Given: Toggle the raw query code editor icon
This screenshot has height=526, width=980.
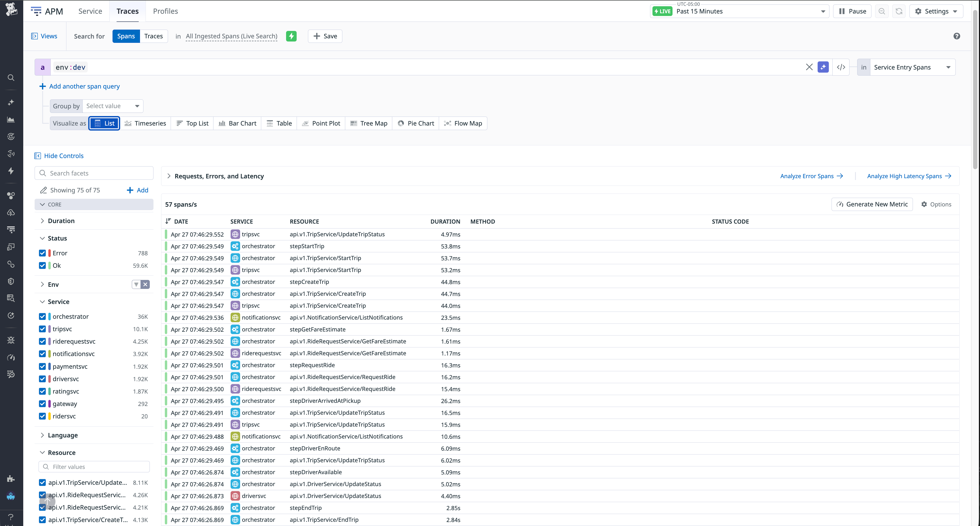Looking at the screenshot, I should [x=841, y=67].
